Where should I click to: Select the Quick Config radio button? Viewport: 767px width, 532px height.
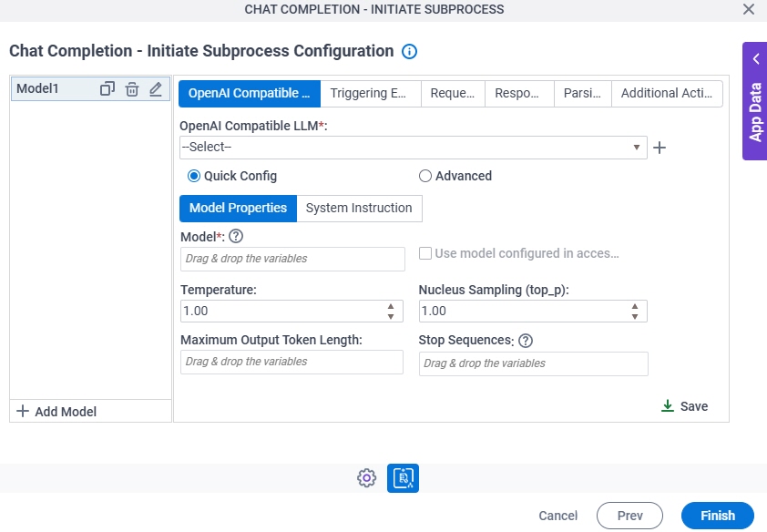(x=194, y=176)
